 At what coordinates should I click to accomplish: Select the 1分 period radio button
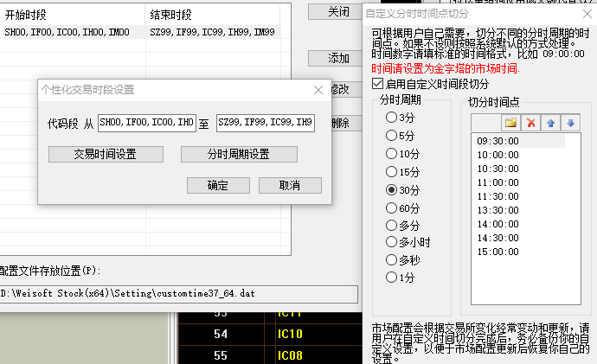pos(391,278)
